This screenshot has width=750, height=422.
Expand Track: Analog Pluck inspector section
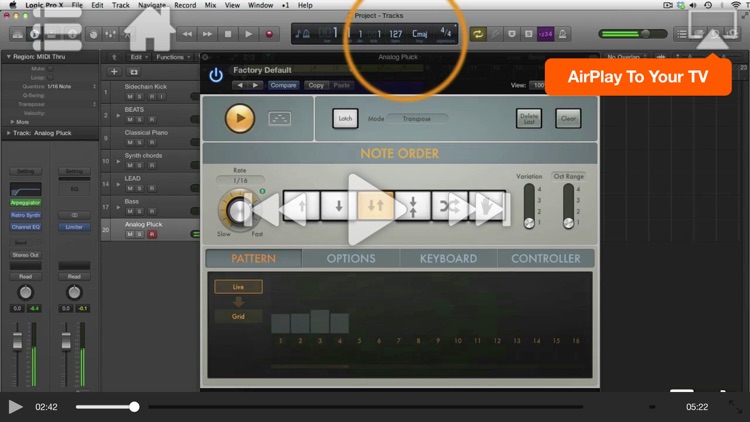[x=8, y=133]
